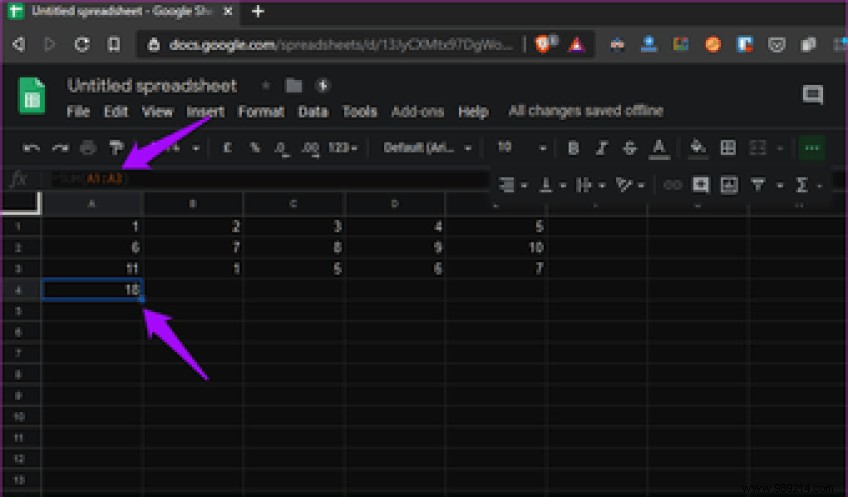Open the Borders tool

tap(728, 148)
